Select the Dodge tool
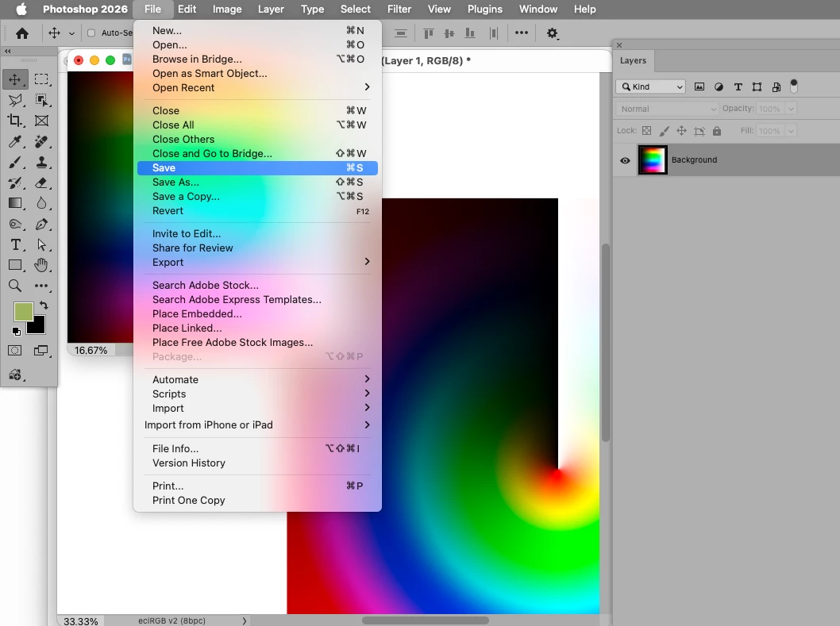This screenshot has height=626, width=840. click(x=15, y=225)
